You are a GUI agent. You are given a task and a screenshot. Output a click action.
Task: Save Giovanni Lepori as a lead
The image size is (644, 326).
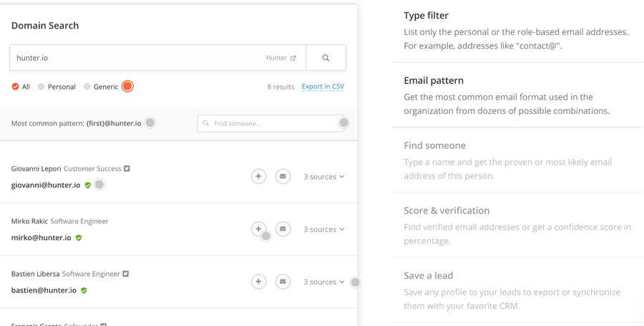click(258, 176)
